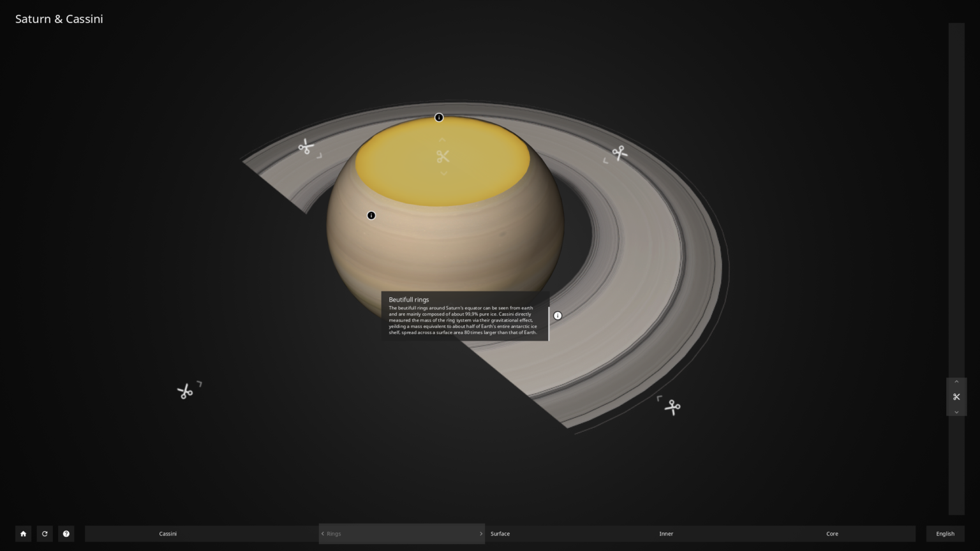The image size is (980, 551).
Task: Select the Surface layer tab
Action: coord(500,534)
